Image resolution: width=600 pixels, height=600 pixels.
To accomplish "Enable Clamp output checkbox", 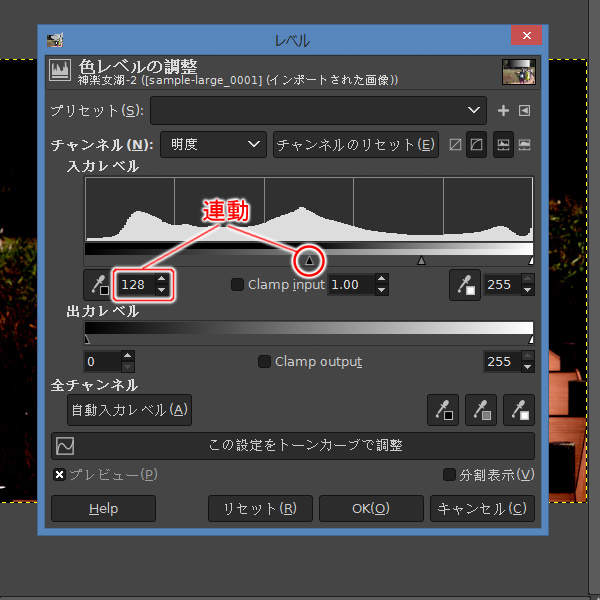I will pyautogui.click(x=264, y=361).
